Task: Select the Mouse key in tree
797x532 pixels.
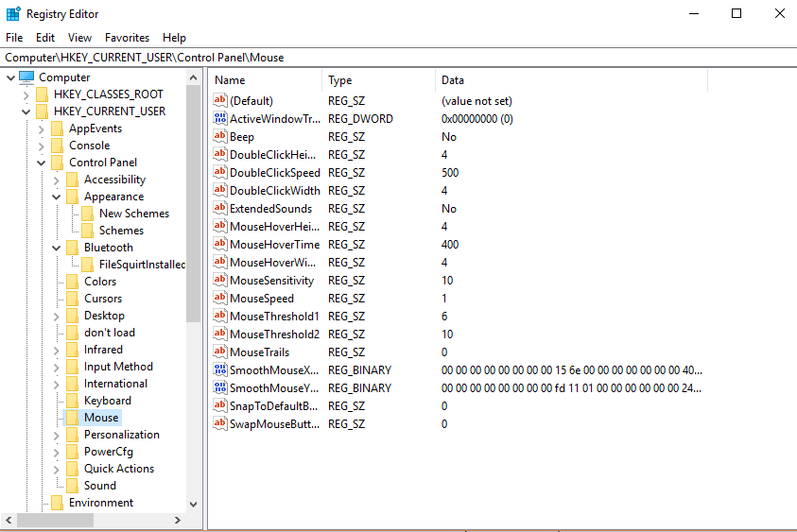Action: coord(101,418)
